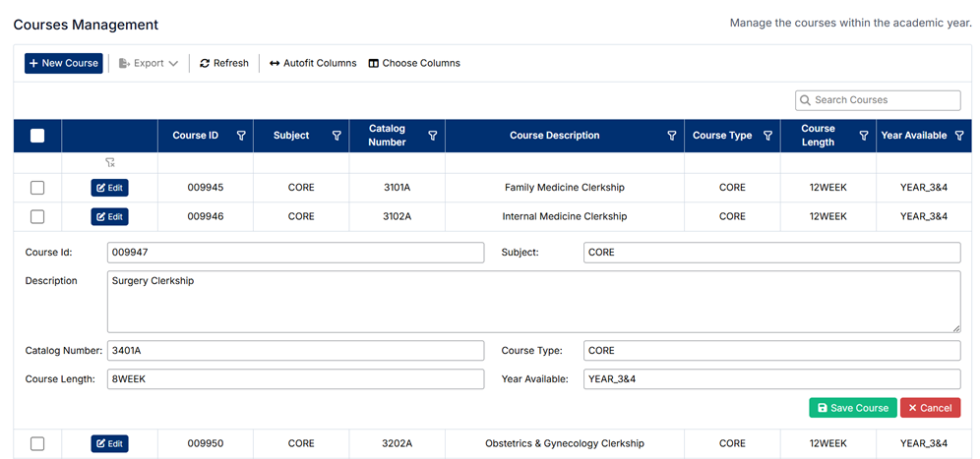Click the Course ID column filter icon

pyautogui.click(x=241, y=136)
